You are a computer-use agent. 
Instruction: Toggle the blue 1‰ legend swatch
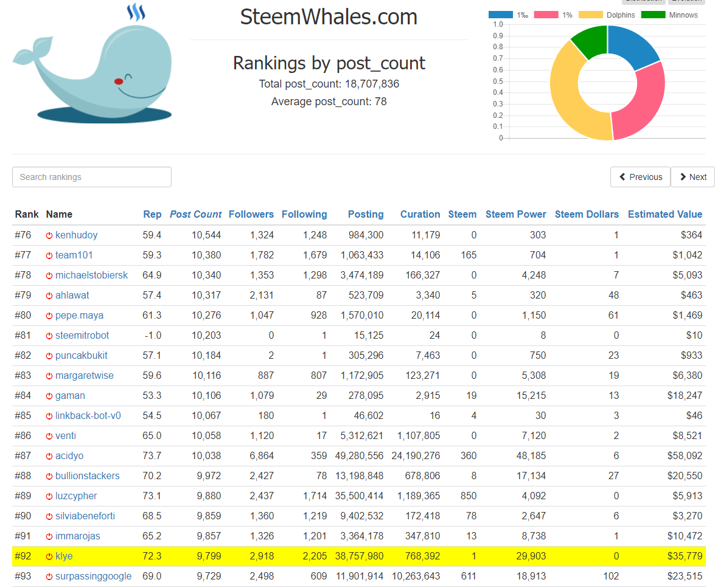click(501, 15)
